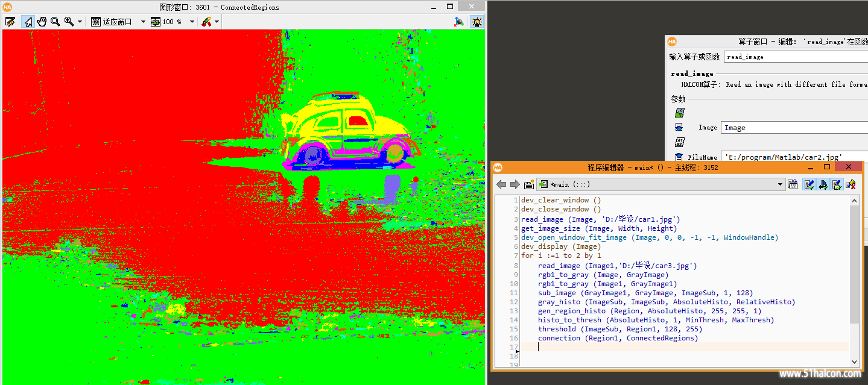Toggle the notepad-with-checkmark editor icon
The height and width of the screenshot is (385, 868).
click(x=837, y=184)
